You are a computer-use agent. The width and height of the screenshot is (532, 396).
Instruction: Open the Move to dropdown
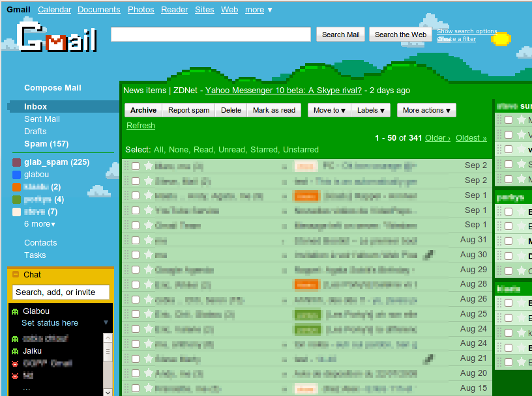(x=329, y=110)
